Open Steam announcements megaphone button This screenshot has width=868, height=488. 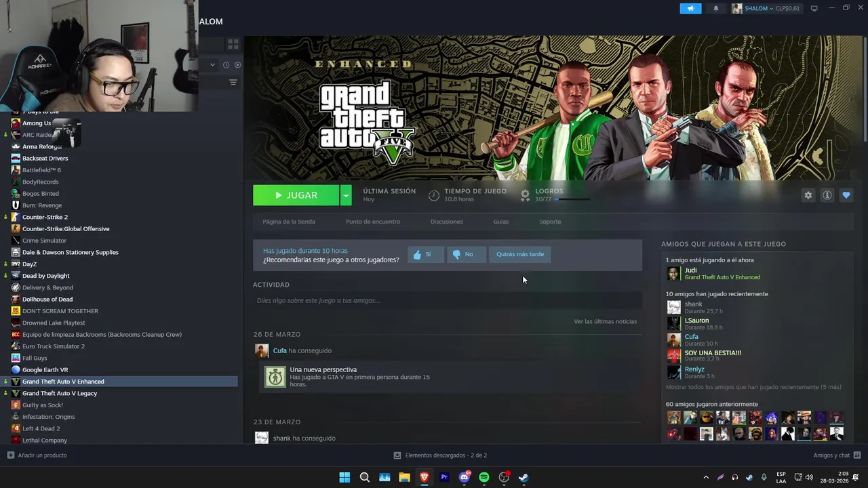point(690,8)
